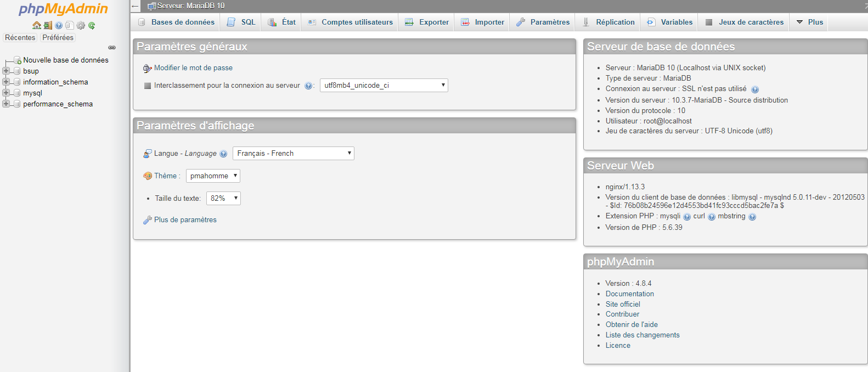Viewport: 868px width, 372px height.
Task: Open phpMyAdmin documentation help icon in sidebar
Action: (x=59, y=25)
